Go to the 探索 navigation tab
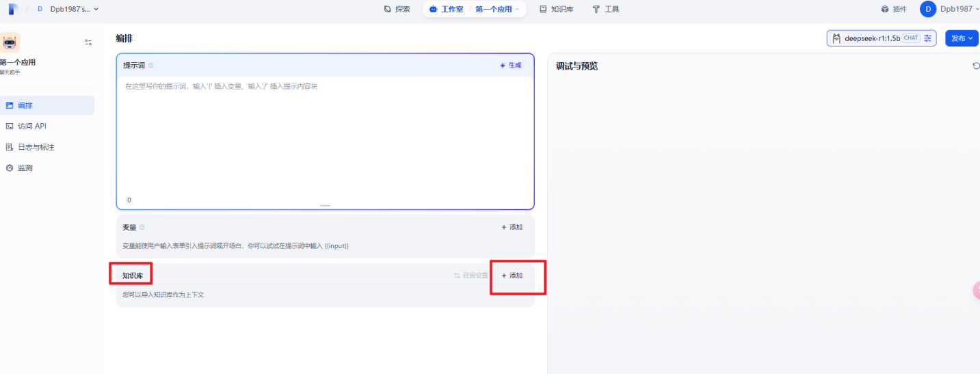Image resolution: width=980 pixels, height=374 pixels. (x=397, y=9)
